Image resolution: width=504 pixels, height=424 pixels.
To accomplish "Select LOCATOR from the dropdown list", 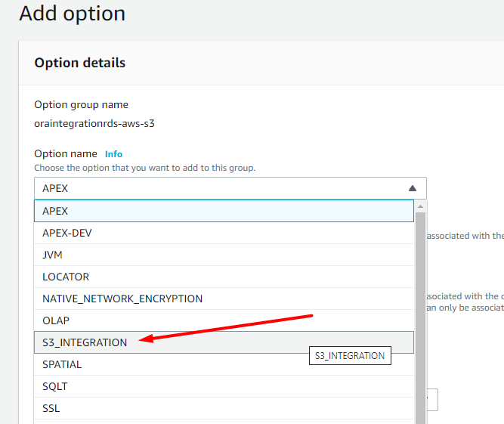I will pos(224,277).
